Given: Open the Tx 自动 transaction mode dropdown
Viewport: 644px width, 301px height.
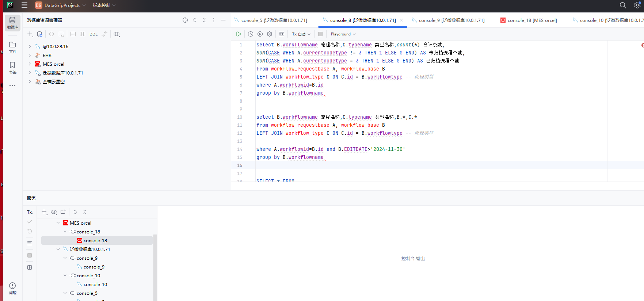Looking at the screenshot, I should tap(301, 34).
